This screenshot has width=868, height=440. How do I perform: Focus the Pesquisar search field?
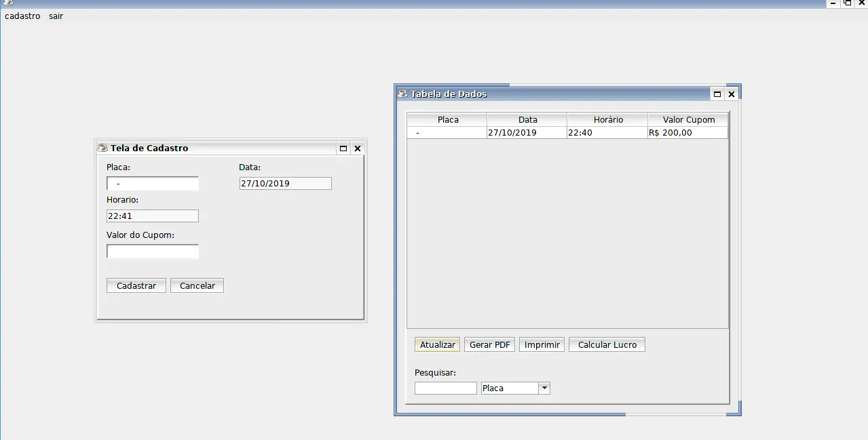[446, 388]
